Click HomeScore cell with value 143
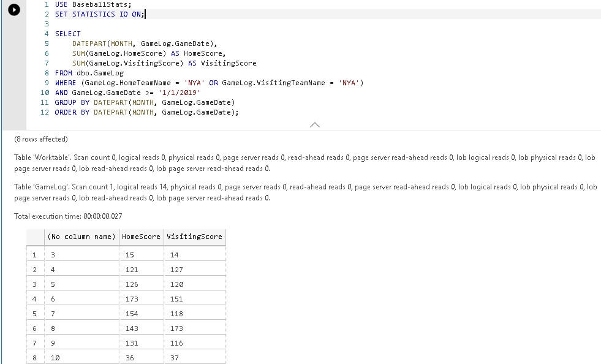 tap(141, 328)
